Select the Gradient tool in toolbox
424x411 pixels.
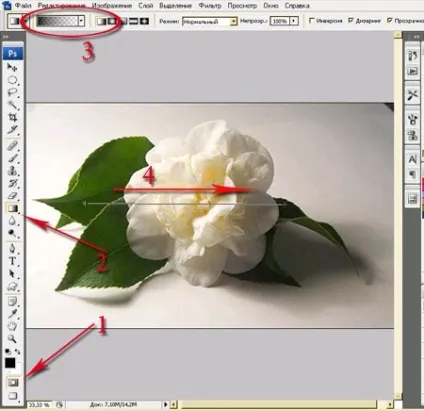[13, 208]
